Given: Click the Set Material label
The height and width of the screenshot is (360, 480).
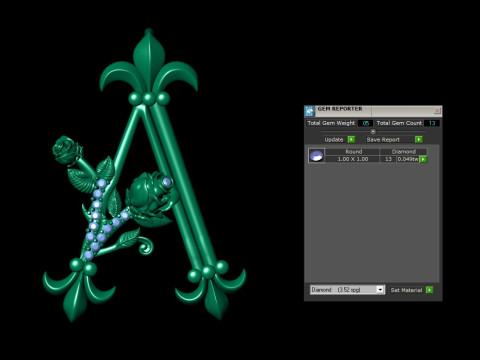Looking at the screenshot, I should coord(406,290).
